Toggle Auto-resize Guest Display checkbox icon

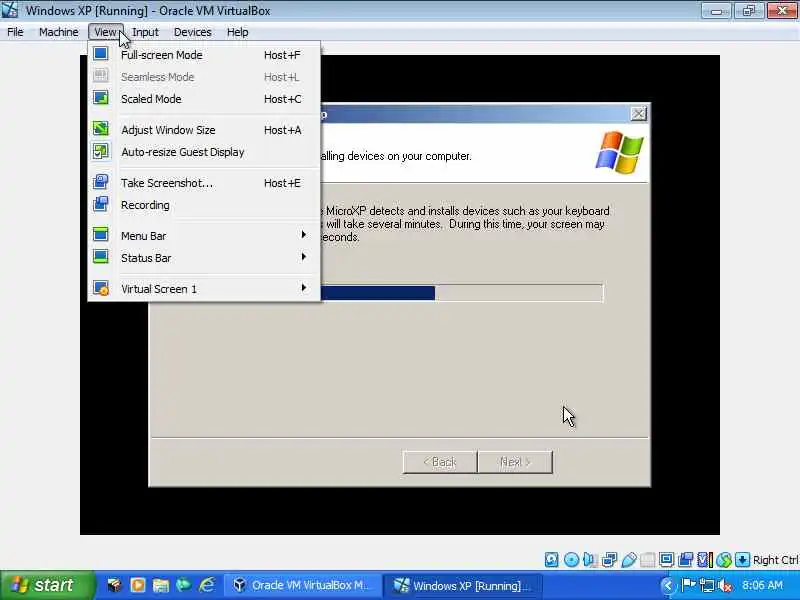tap(101, 151)
